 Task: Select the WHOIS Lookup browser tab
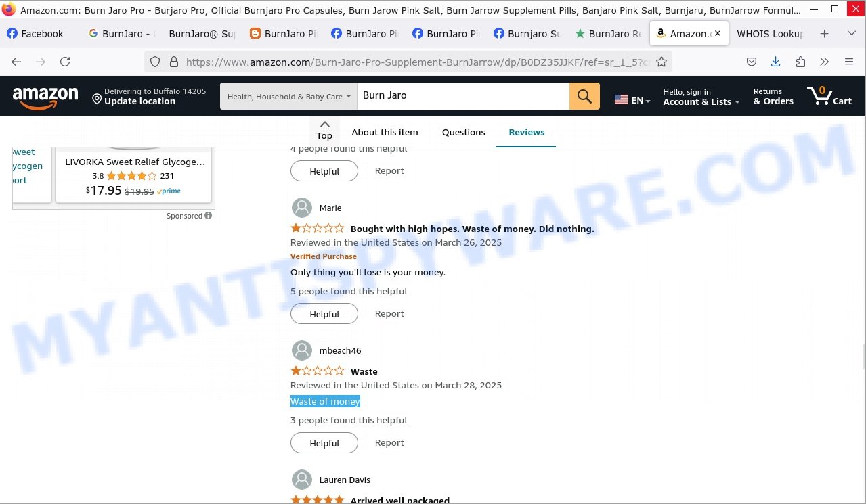pyautogui.click(x=769, y=33)
